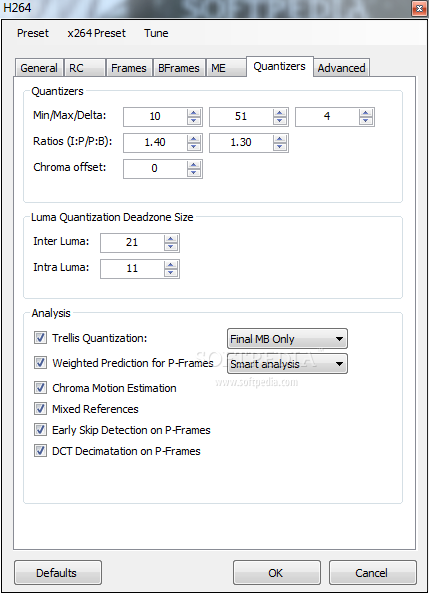Increase the Min quantizer value of 10
Screen dimensions: 429x594
coord(194,113)
